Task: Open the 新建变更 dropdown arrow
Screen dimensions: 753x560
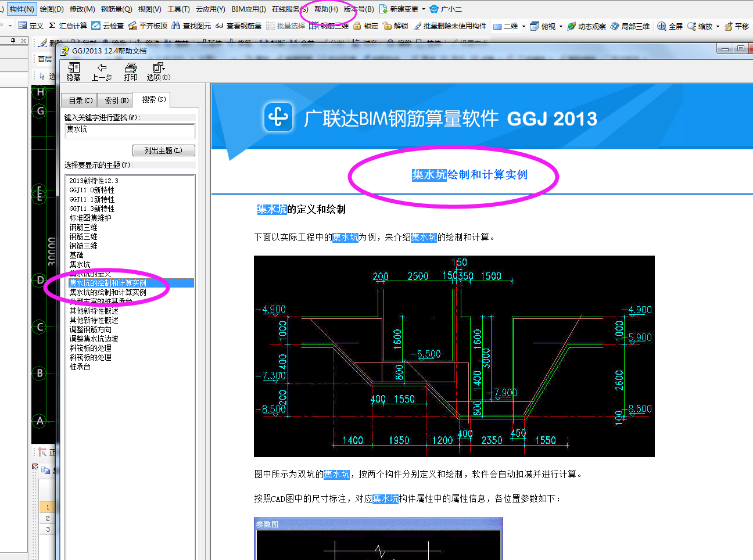Action: point(424,9)
